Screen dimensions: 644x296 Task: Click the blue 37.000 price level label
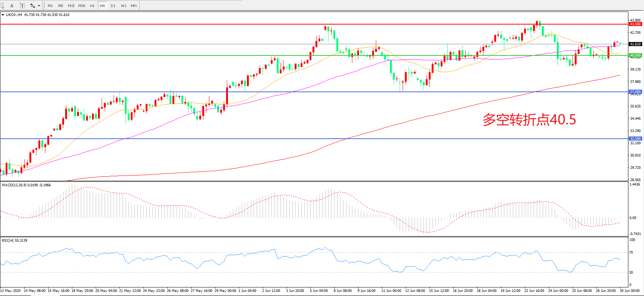click(635, 92)
